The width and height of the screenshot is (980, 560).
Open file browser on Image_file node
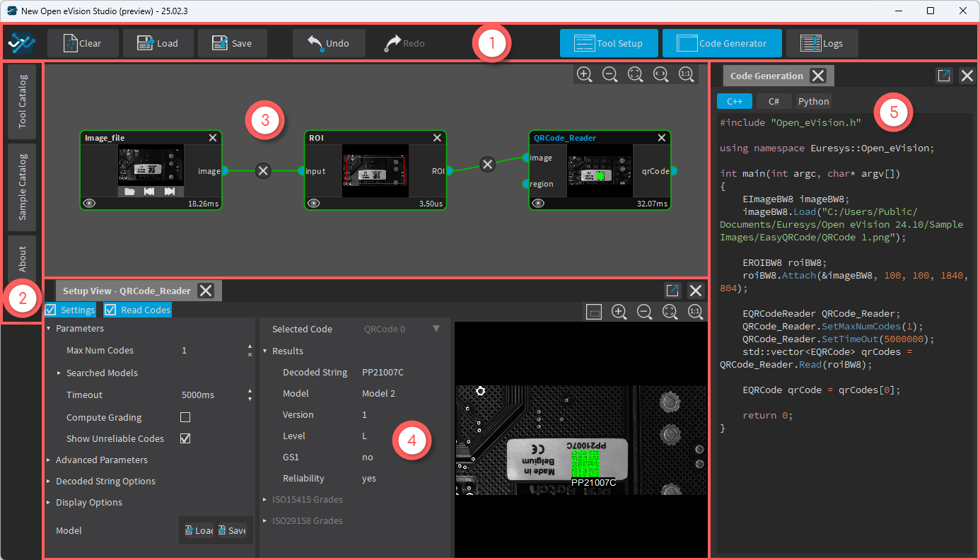tap(129, 192)
